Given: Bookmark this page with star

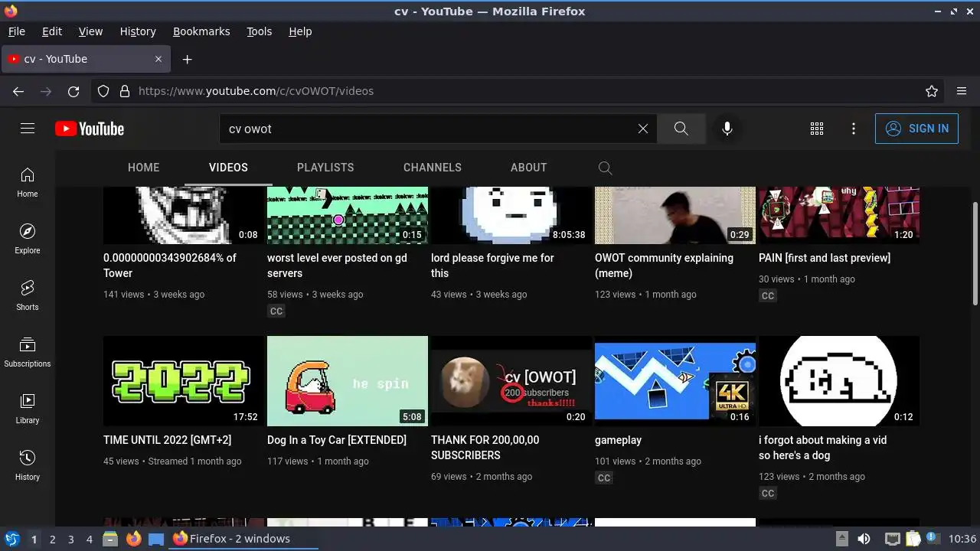Looking at the screenshot, I should pyautogui.click(x=932, y=91).
